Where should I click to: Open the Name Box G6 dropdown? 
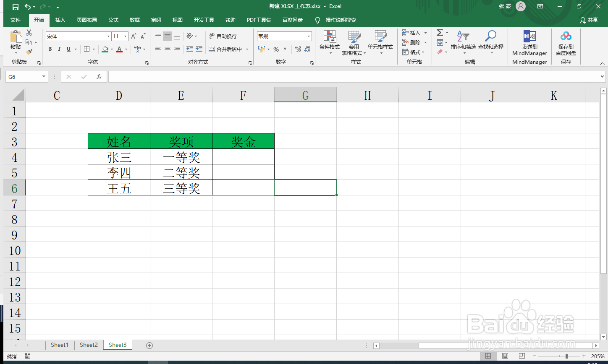coord(44,77)
